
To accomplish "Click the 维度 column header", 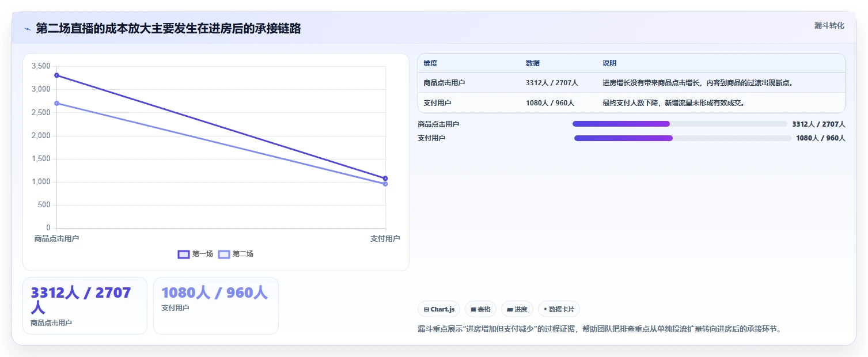I will (430, 63).
